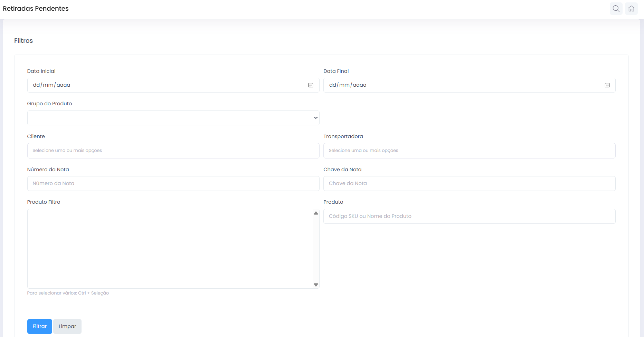Click the Produto Filtro vertical scrollbar track
The image size is (644, 337).
[316, 249]
